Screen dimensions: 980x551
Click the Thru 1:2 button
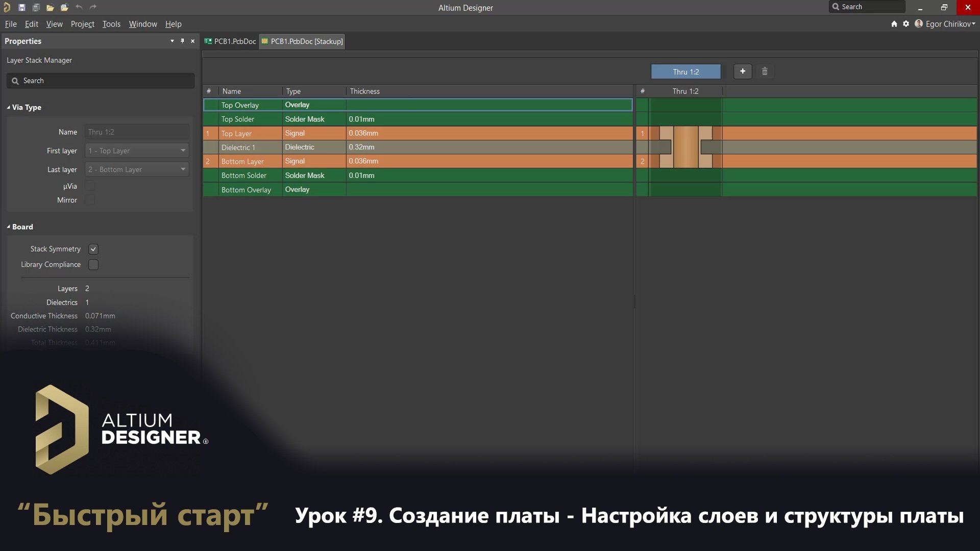click(686, 71)
